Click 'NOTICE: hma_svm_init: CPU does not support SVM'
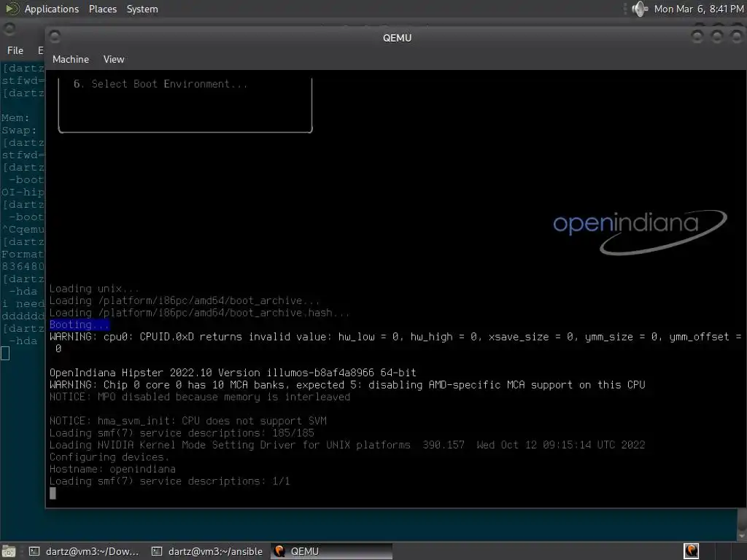The image size is (747, 560). pos(188,421)
